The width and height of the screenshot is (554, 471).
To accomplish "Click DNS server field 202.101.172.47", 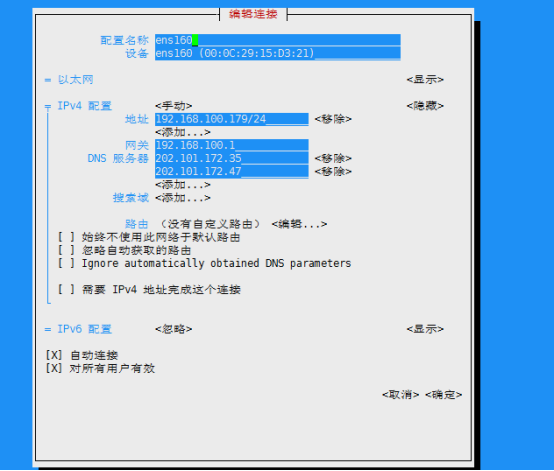I will click(x=231, y=171).
